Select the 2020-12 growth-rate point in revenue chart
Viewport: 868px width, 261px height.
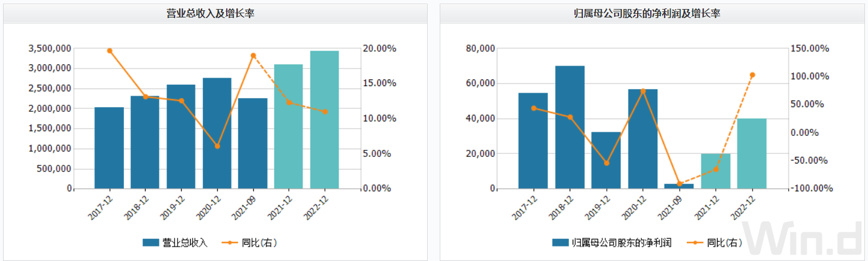pos(217,146)
